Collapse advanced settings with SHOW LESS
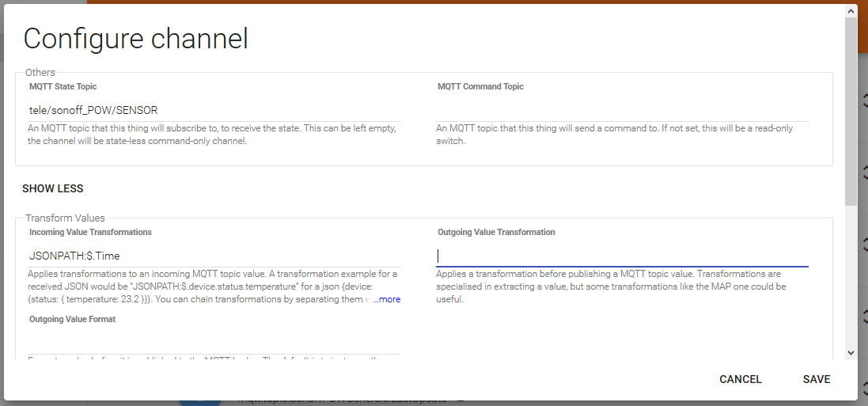The height and width of the screenshot is (406, 868). [53, 188]
